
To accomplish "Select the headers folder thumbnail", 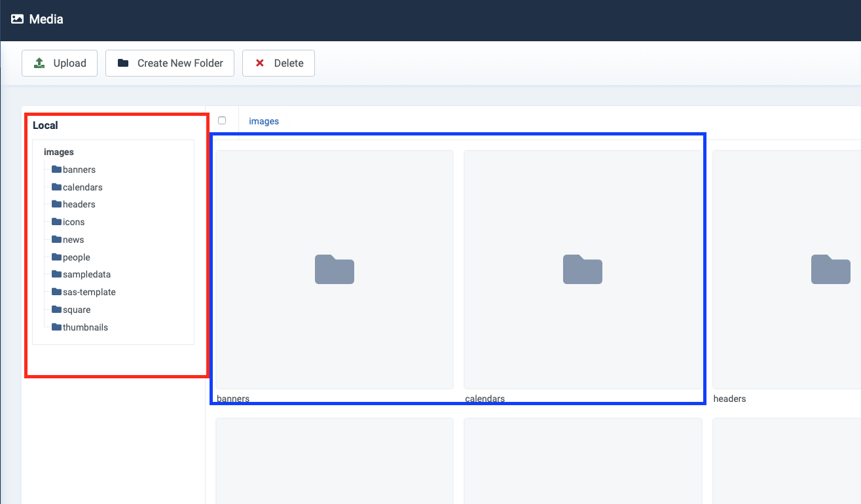I will click(x=787, y=270).
